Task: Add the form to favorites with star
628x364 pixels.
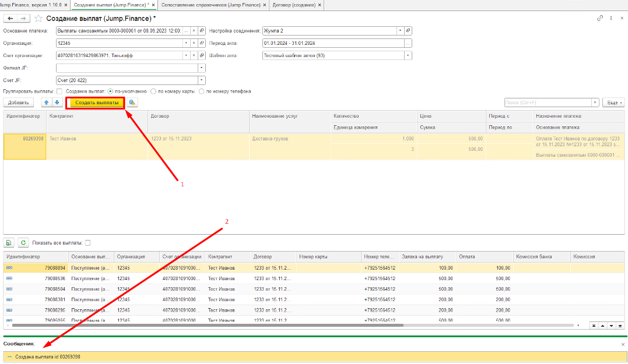Action: (38, 19)
